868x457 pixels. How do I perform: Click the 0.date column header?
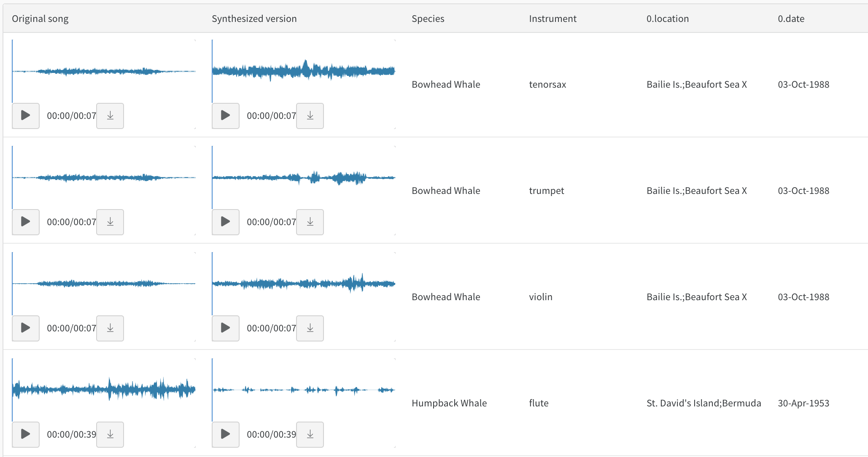[791, 19]
